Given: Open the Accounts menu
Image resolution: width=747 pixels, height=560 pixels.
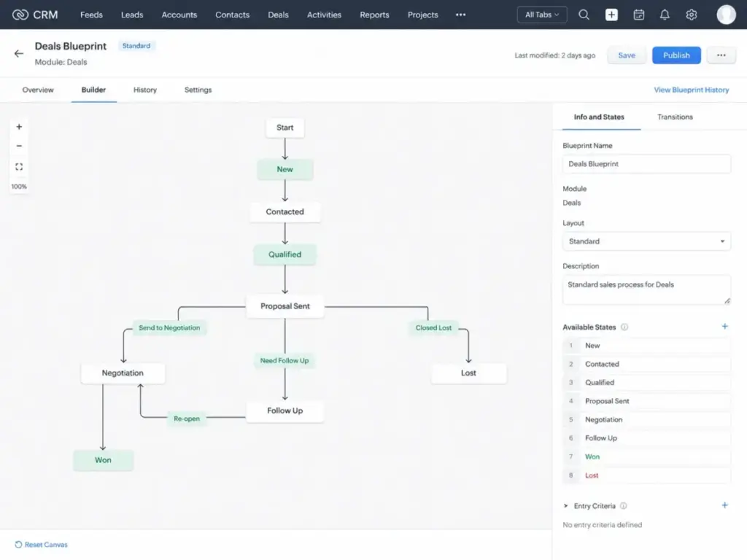Looking at the screenshot, I should pos(179,15).
